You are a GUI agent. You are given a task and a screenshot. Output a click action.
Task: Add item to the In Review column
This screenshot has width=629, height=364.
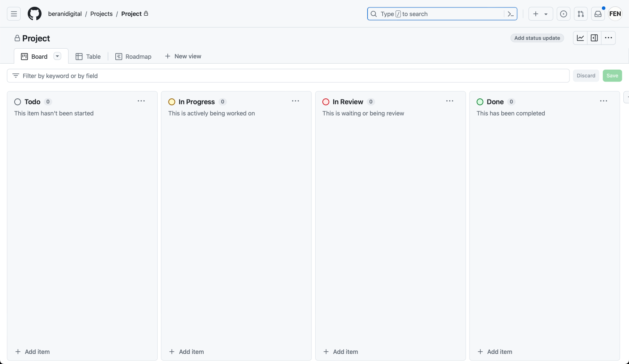(x=340, y=352)
